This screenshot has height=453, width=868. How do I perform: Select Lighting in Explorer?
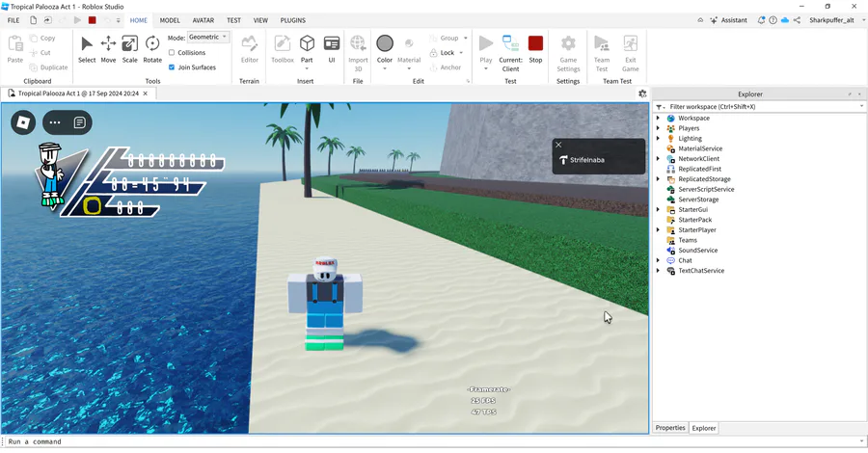pos(690,138)
